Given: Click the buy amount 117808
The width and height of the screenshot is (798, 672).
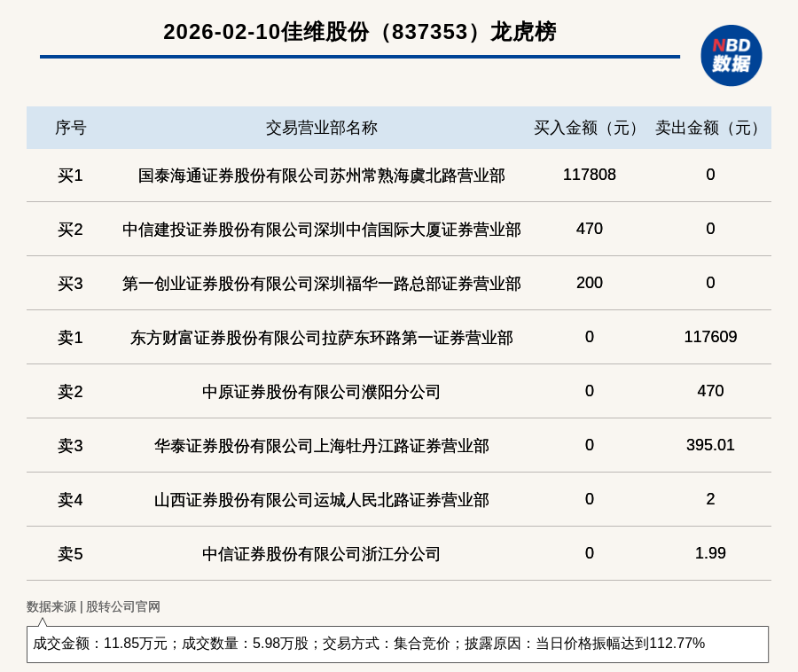Looking at the screenshot, I should coord(589,175).
